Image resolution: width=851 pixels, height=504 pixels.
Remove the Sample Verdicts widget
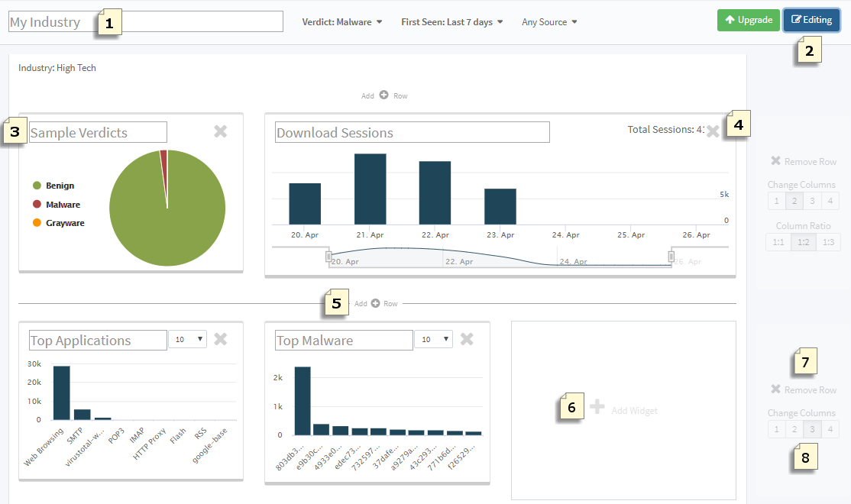[221, 132]
